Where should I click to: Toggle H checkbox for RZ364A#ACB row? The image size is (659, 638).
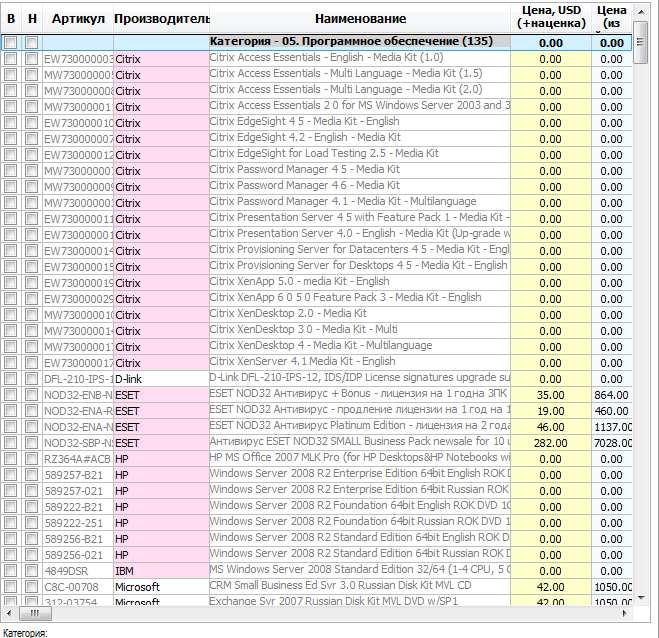[x=32, y=459]
